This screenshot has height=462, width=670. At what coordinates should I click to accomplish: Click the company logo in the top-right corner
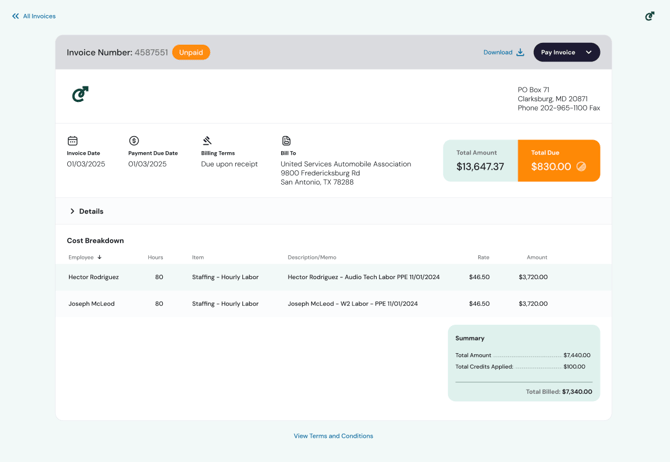[649, 16]
